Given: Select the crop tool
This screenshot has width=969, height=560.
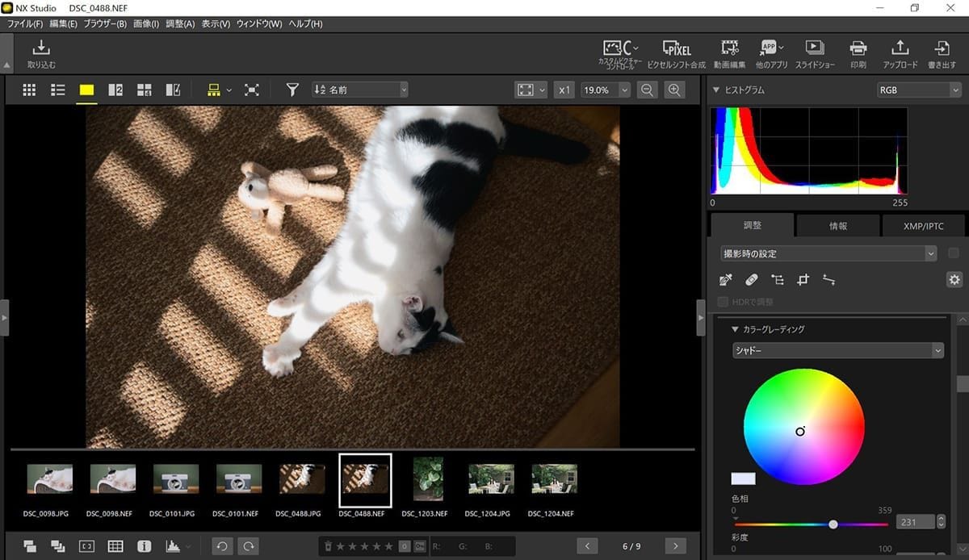Looking at the screenshot, I should tap(803, 280).
